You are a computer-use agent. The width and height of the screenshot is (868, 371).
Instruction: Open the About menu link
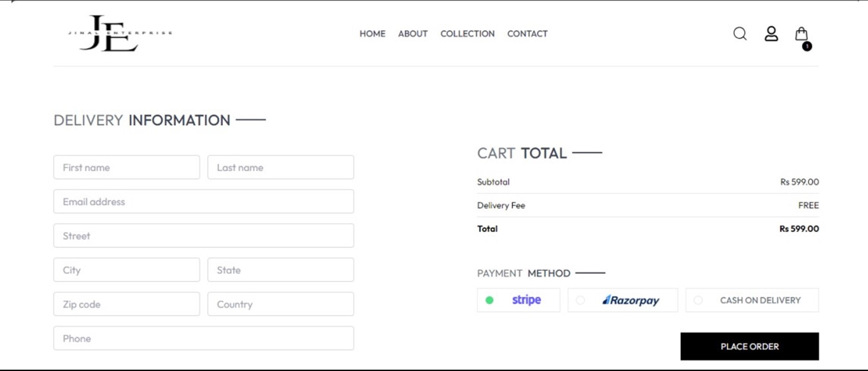click(x=413, y=34)
